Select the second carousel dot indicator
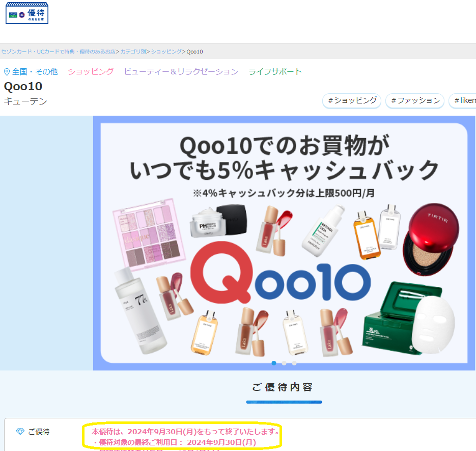Screen dimensions: 476x451 point(284,363)
